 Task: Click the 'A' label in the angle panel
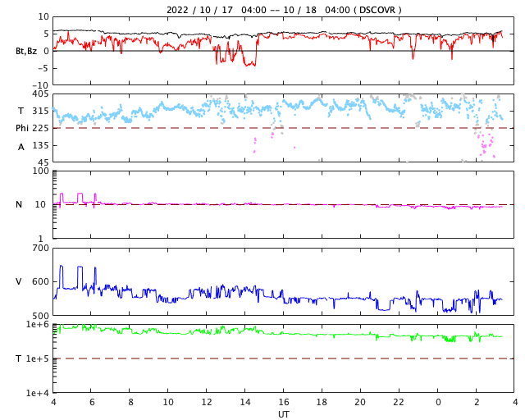[21, 147]
